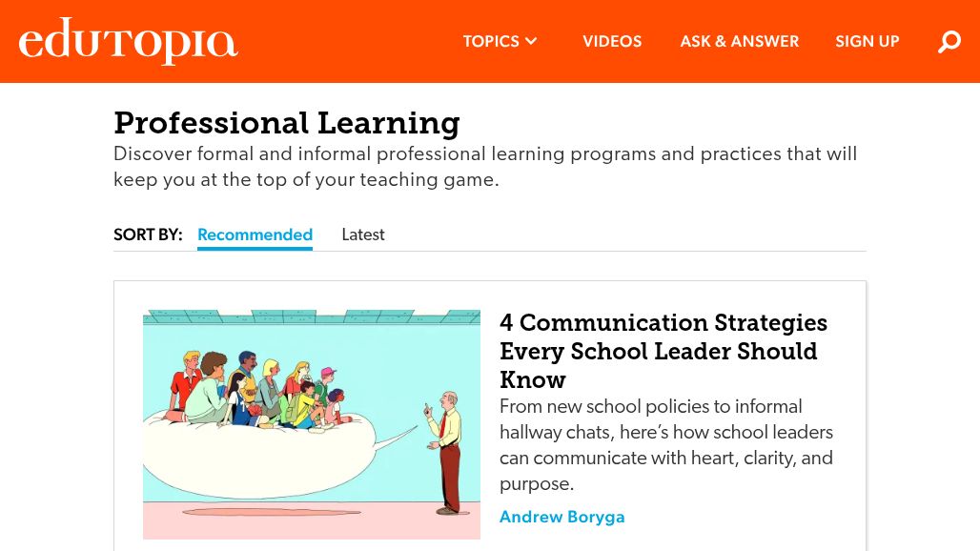Click the Sign Up link
Viewport: 980px width, 551px height.
pyautogui.click(x=868, y=42)
